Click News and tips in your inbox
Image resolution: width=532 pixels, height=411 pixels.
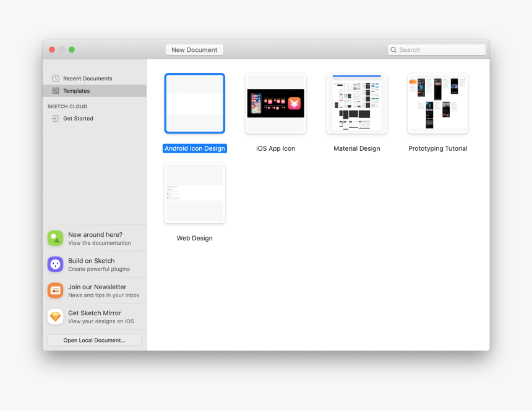pos(104,295)
